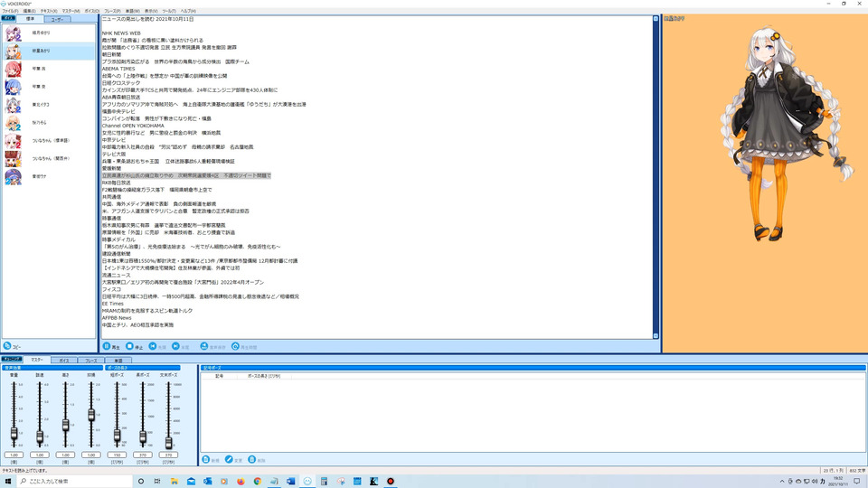This screenshot has height=488, width=868.
Task: Open the 編集(E) menu
Action: click(29, 11)
